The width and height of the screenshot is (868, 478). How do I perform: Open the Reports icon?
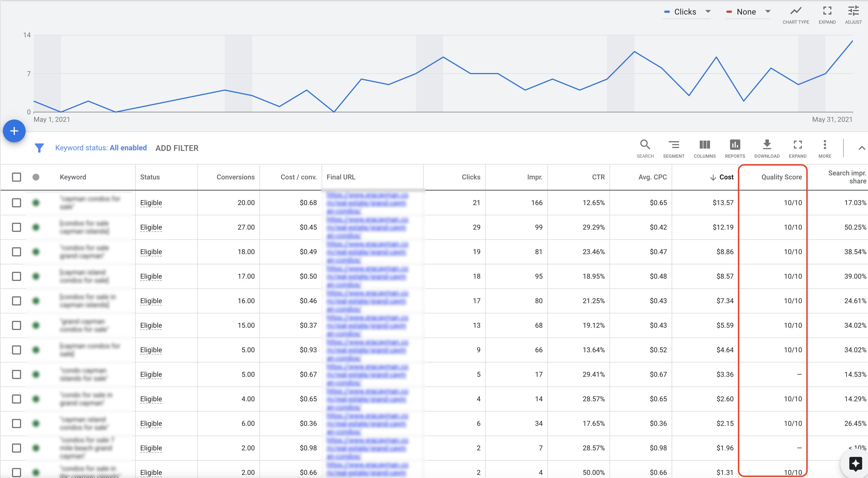click(735, 145)
